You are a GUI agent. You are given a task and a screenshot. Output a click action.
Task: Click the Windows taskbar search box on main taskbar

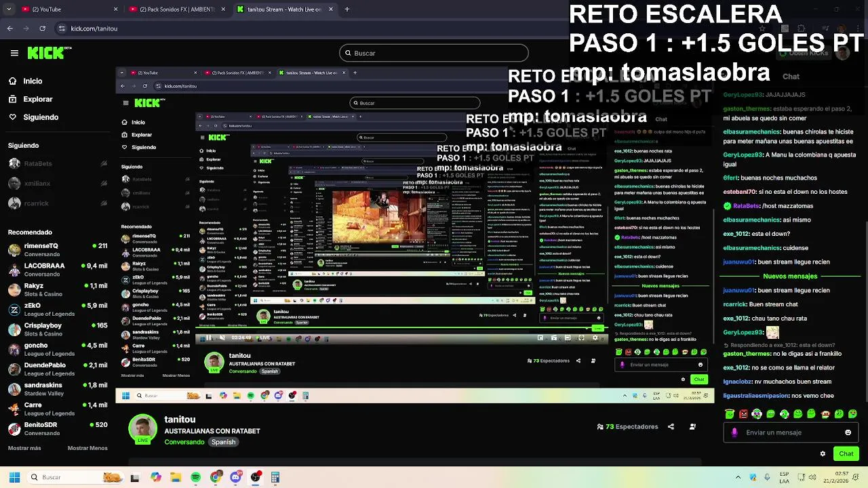pos(76,477)
